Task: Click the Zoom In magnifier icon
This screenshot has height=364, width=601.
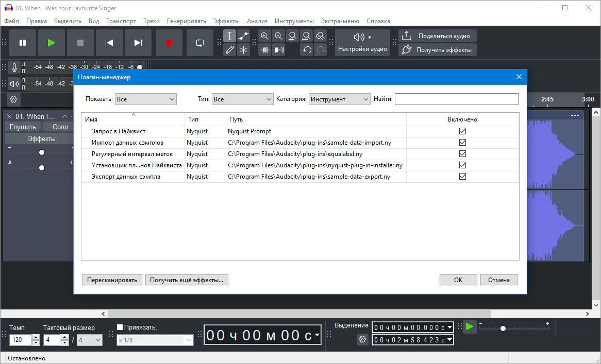Action: [x=265, y=36]
